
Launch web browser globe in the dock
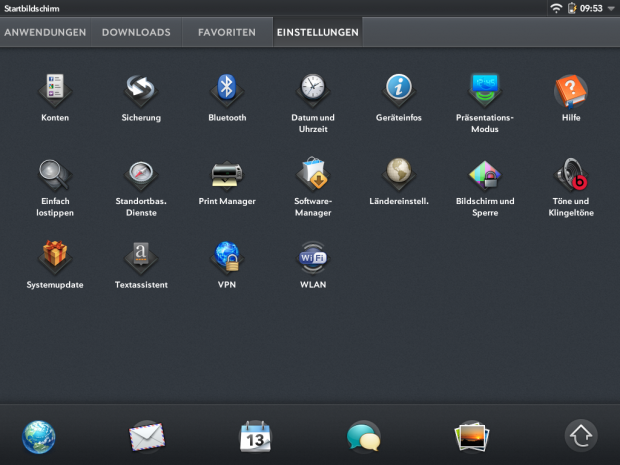[39, 436]
